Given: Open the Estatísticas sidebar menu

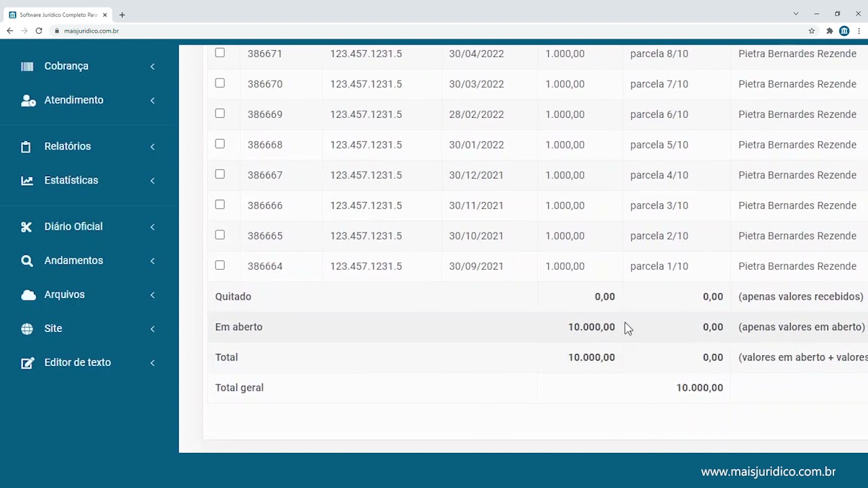Looking at the screenshot, I should (x=89, y=180).
